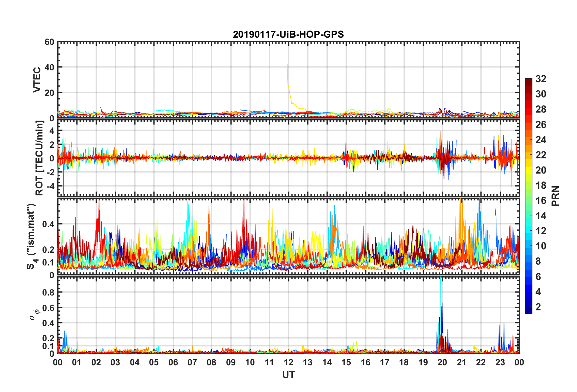Click the ROT [TECU/min] axis label
577x392 pixels.
click(39, 158)
